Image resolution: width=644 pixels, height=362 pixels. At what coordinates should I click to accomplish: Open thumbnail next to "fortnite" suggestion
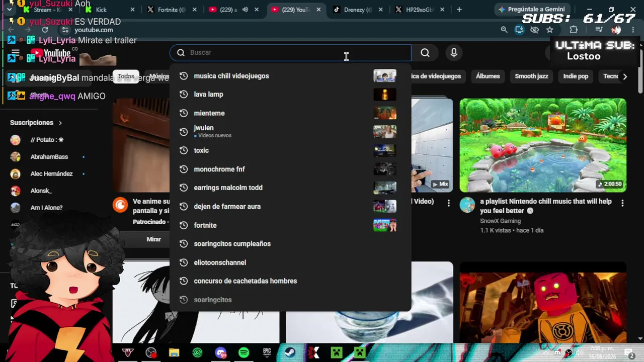click(385, 225)
